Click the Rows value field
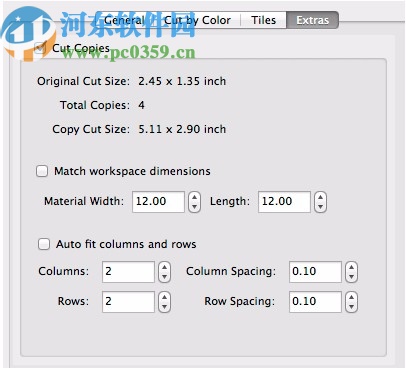The image size is (406, 368). pyautogui.click(x=128, y=302)
